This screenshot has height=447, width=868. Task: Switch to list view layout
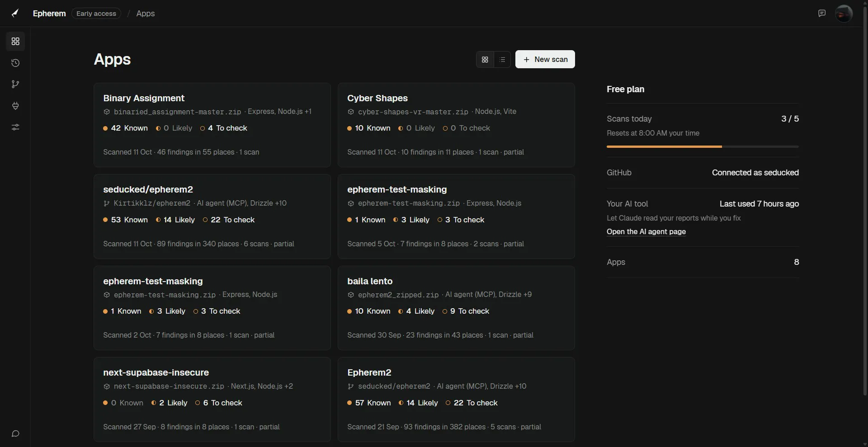502,59
